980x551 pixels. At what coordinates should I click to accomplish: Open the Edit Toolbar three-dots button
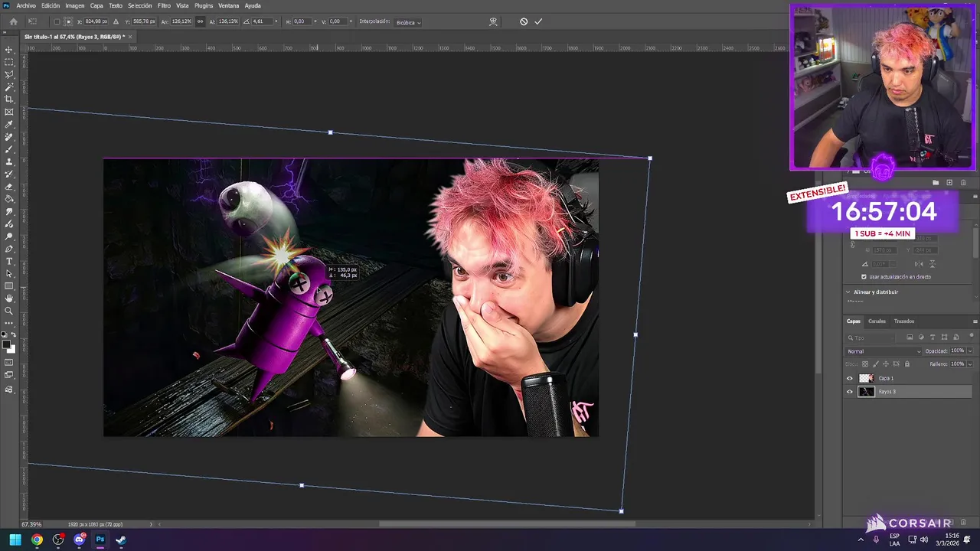tap(9, 323)
